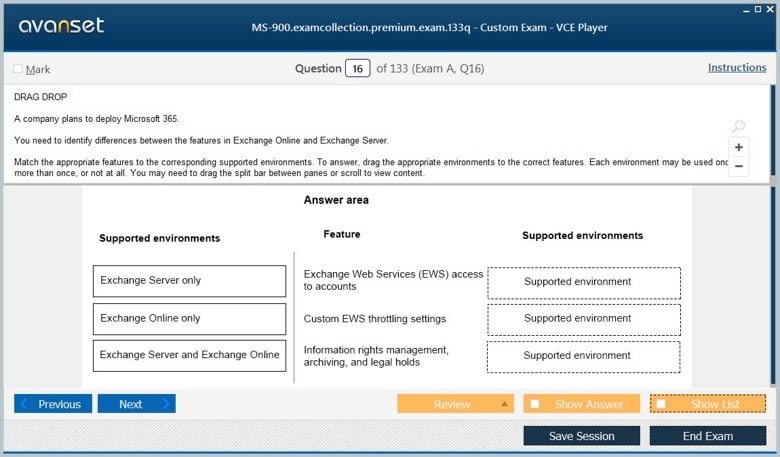Go to the Previous question
Screen dimensions: 780x457
53,404
